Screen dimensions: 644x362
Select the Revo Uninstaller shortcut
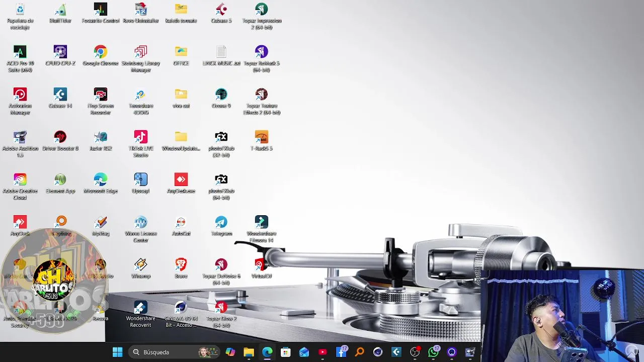pyautogui.click(x=141, y=13)
